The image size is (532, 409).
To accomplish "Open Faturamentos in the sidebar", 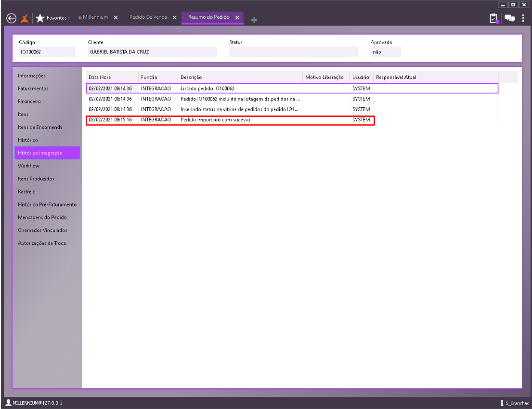I will [33, 89].
